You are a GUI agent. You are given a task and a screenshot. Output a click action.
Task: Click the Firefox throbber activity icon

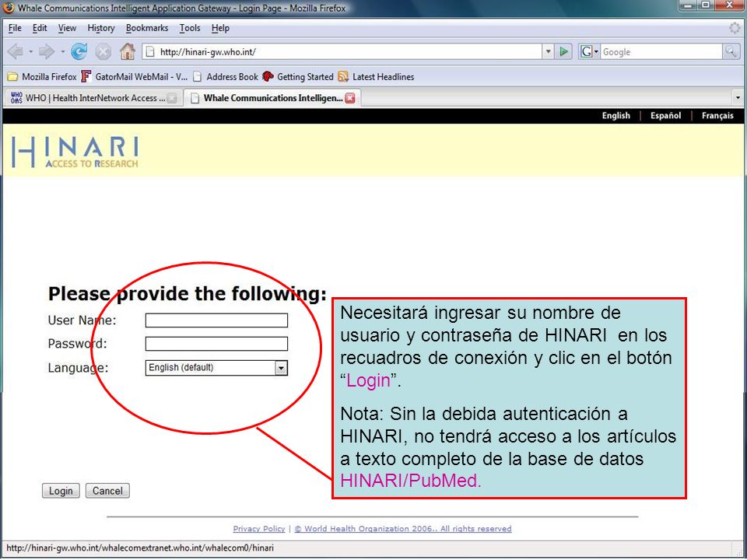(735, 28)
